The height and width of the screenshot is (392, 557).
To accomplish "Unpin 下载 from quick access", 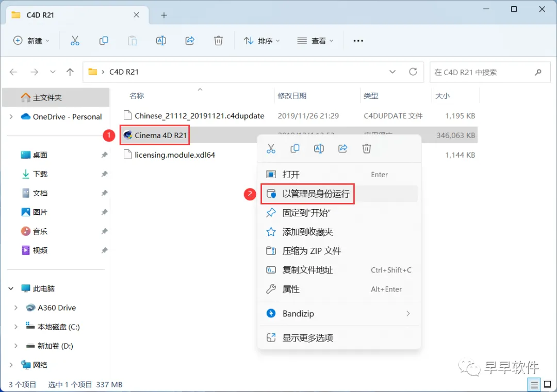I will click(104, 174).
